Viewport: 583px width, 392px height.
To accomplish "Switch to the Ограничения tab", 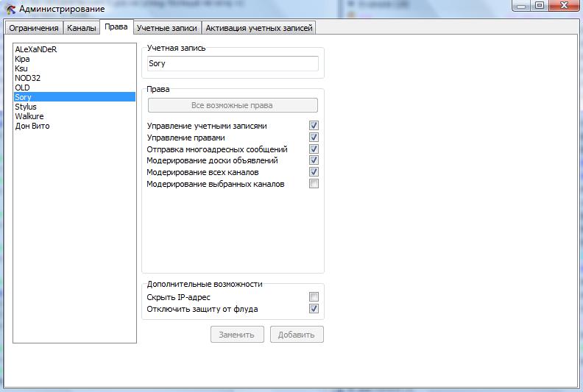I will [33, 29].
